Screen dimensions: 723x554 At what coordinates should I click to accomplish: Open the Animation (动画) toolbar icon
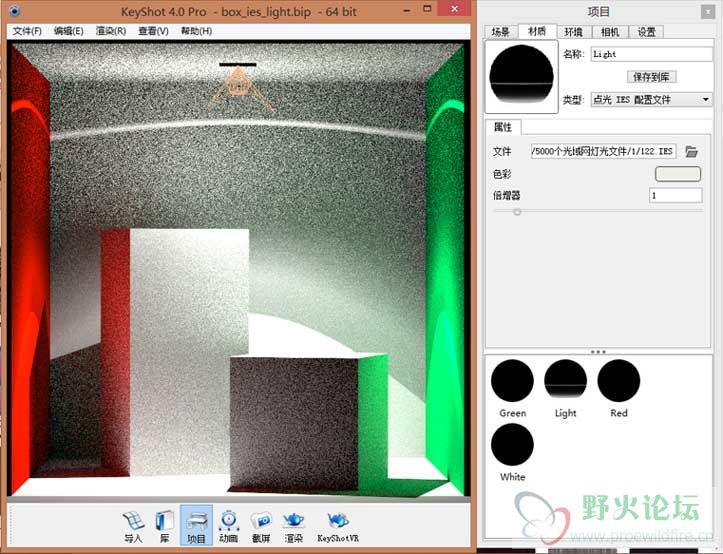point(228,526)
